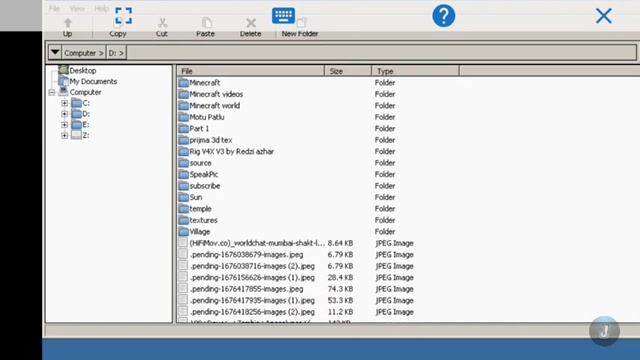This screenshot has height=360, width=640.
Task: Expand the D: drive node
Action: pos(64,114)
